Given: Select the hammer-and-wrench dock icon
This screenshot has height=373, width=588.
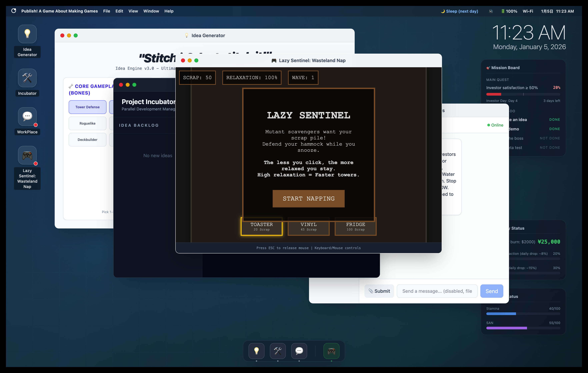Looking at the screenshot, I should tap(278, 351).
